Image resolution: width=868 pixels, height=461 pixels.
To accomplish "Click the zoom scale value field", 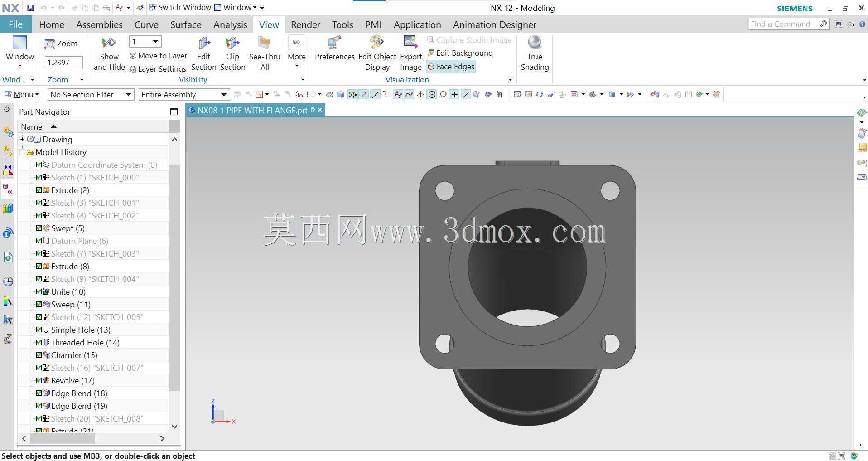I will [63, 62].
